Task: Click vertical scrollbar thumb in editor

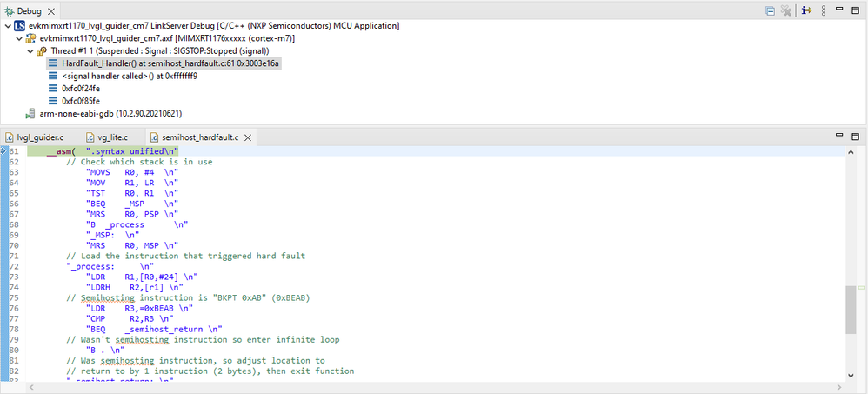Action: tap(851, 310)
